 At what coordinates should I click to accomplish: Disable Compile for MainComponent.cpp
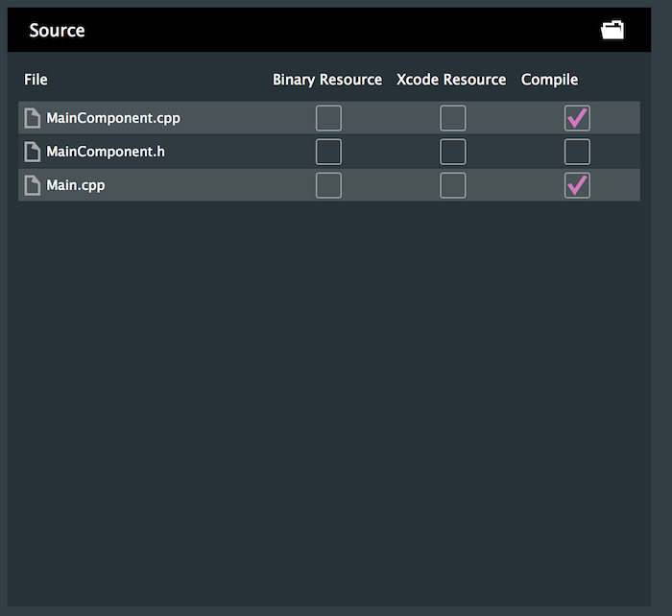[577, 118]
